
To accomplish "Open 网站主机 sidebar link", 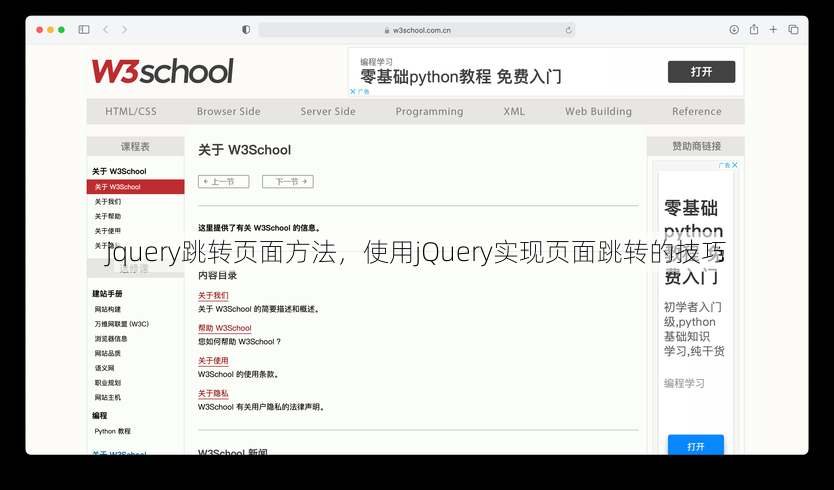I will 108,397.
